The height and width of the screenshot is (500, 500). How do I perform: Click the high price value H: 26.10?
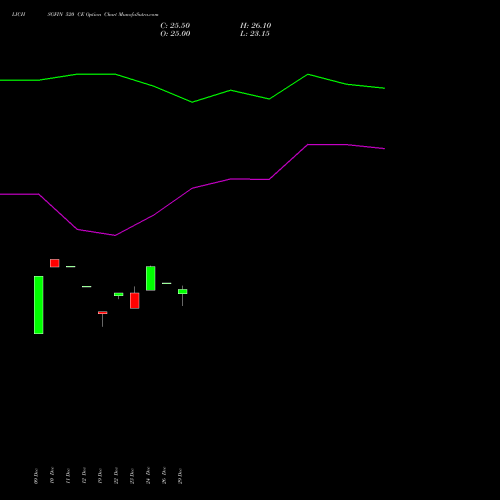tap(256, 26)
